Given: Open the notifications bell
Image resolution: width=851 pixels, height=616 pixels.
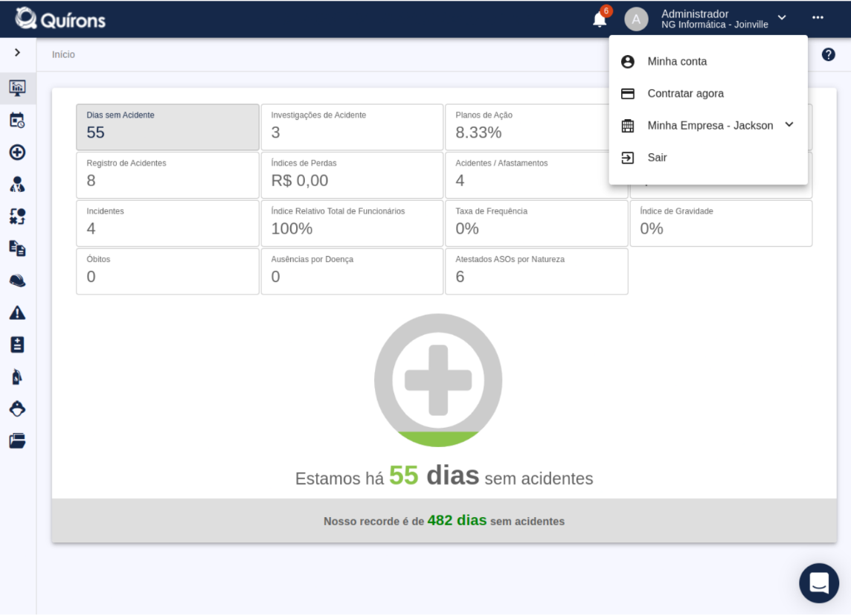Looking at the screenshot, I should pyautogui.click(x=599, y=19).
